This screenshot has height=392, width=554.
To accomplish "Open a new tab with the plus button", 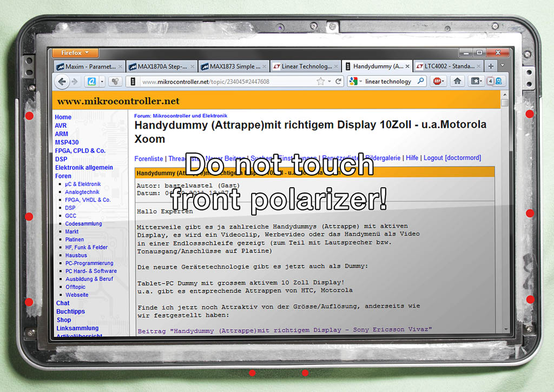I will [x=491, y=66].
